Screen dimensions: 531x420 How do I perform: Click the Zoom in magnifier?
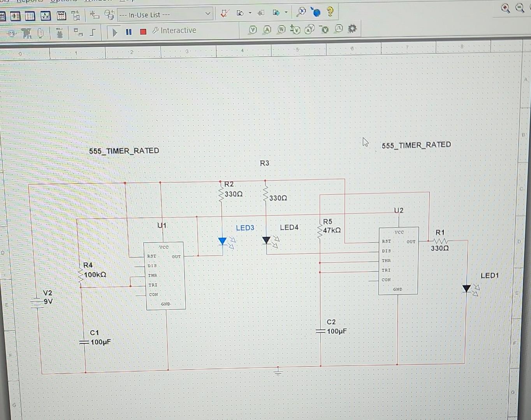pos(505,8)
